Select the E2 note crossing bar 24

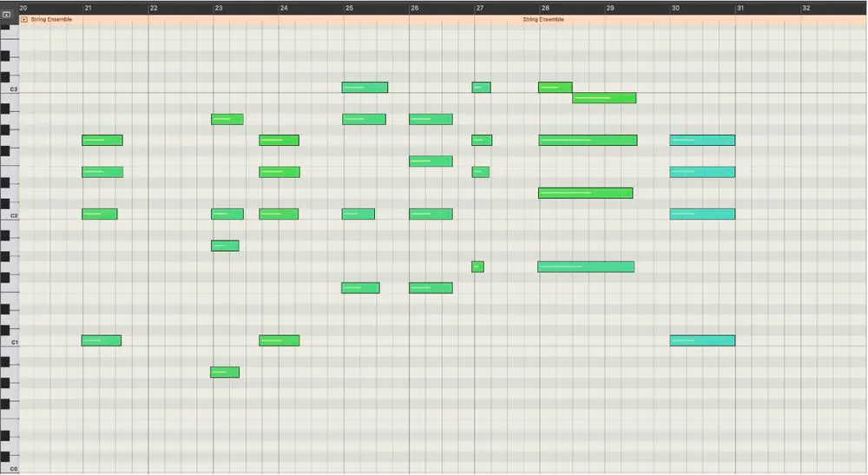point(279,172)
